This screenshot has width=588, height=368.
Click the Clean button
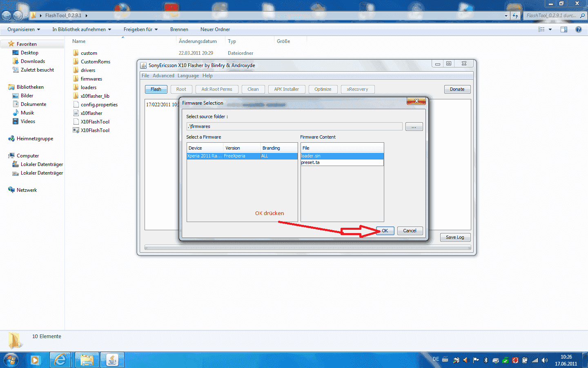[x=253, y=89]
